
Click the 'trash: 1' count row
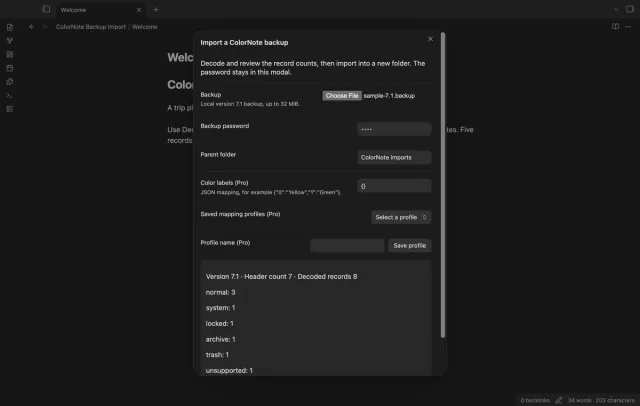pos(217,355)
